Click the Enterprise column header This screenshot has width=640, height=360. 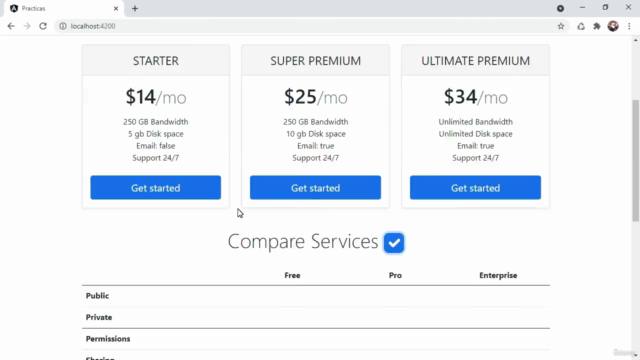point(498,276)
